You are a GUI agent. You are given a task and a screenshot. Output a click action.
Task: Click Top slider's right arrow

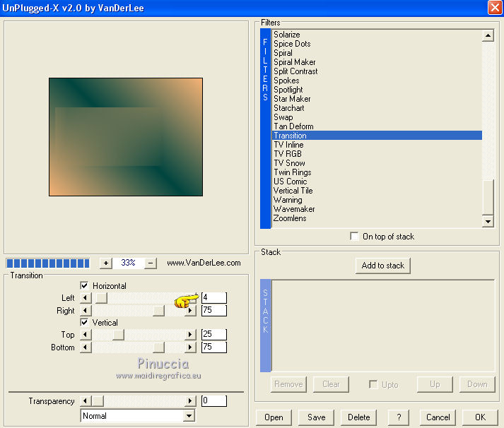coord(190,335)
